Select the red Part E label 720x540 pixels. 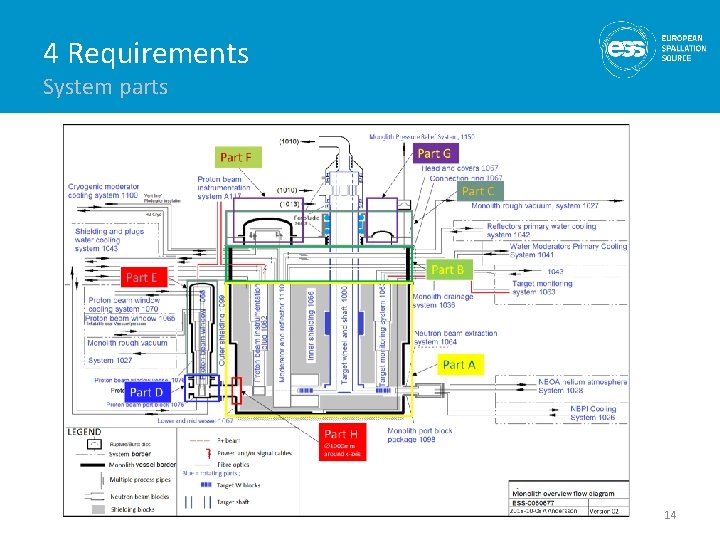pyautogui.click(x=144, y=277)
